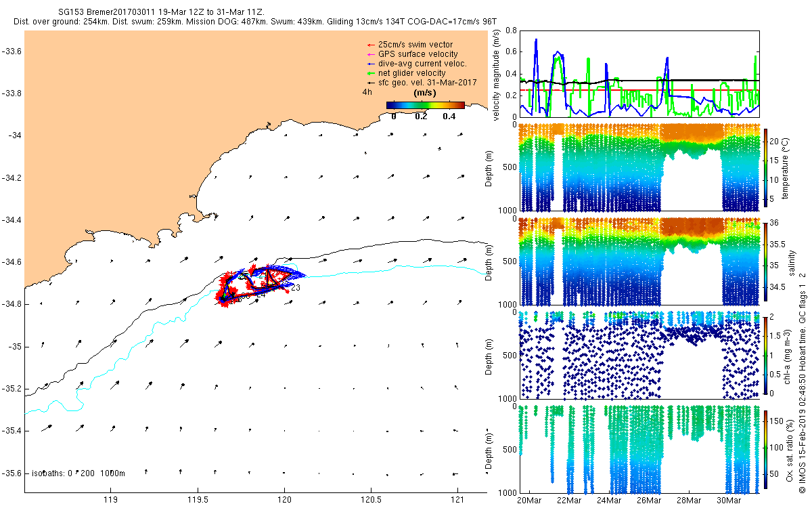Screen dimensions: 812x508
Task: Select the '25cm/s swim vector' legend text
Action: [415, 45]
